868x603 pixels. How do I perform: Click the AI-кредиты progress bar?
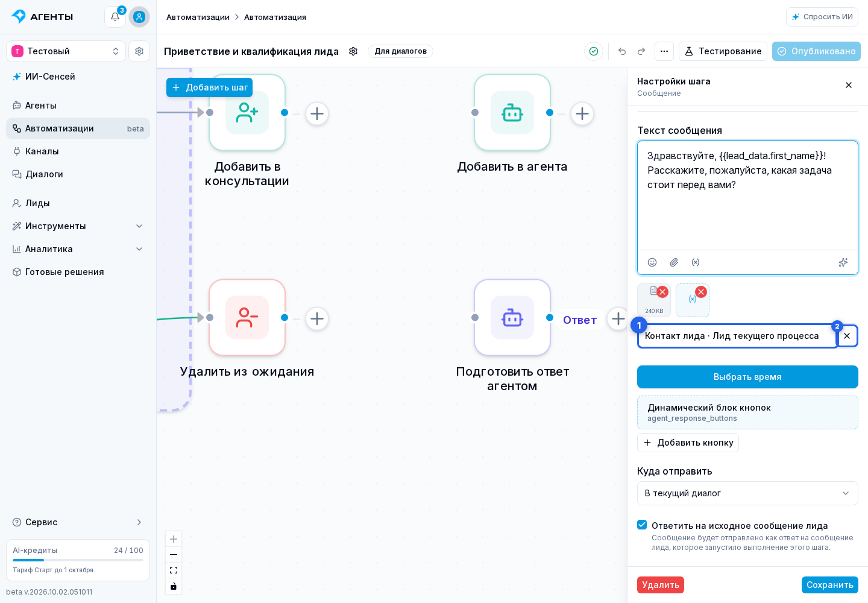coord(78,560)
